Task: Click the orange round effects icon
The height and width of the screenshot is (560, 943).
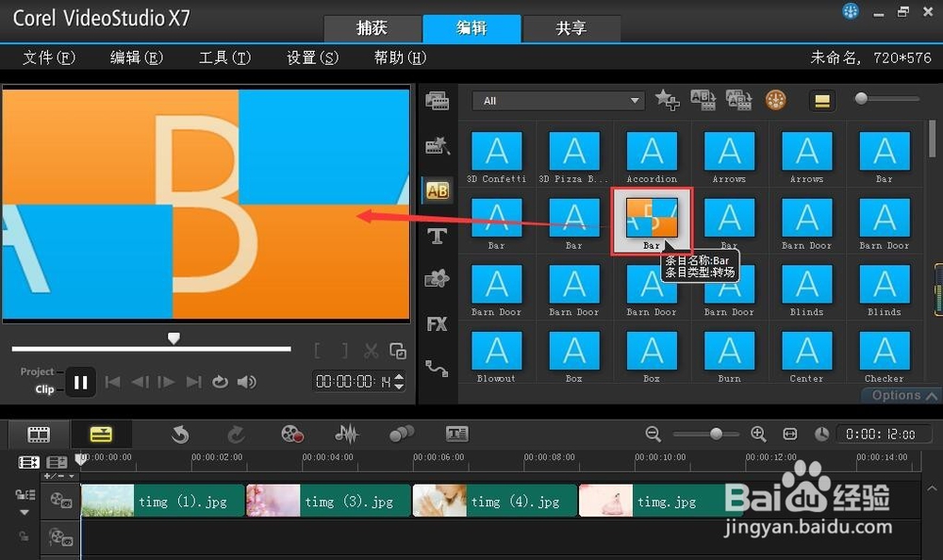Action: point(776,100)
